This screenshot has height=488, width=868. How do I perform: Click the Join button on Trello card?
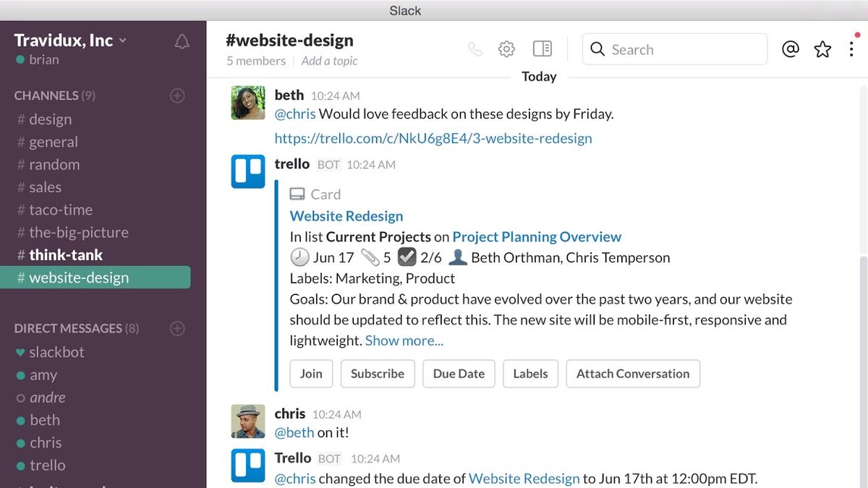(311, 374)
